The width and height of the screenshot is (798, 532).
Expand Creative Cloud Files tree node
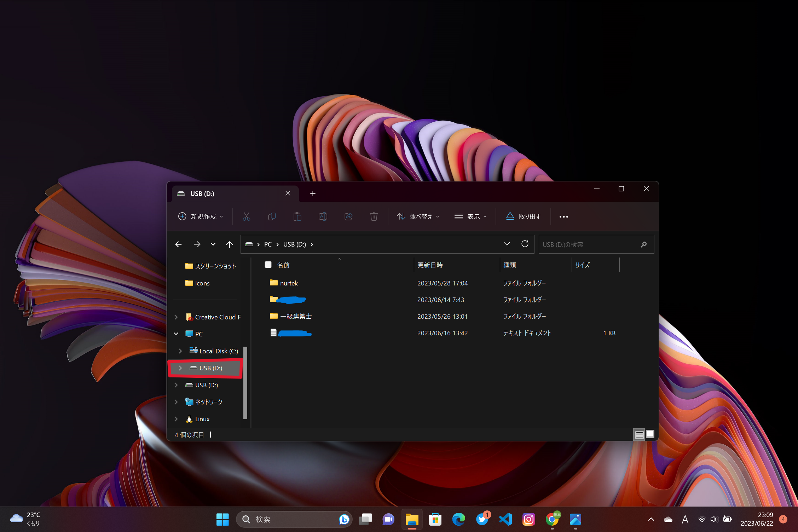point(176,317)
